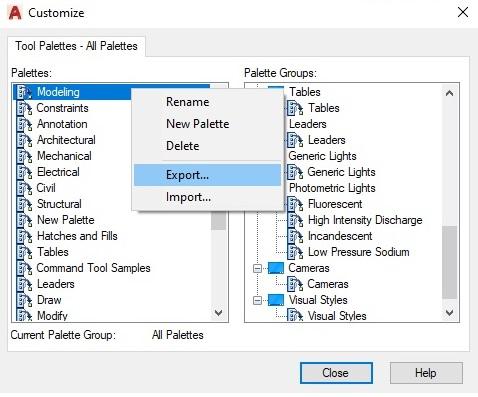The image size is (478, 397).
Task: Select the Command Tool Samples palette
Action: click(x=93, y=268)
